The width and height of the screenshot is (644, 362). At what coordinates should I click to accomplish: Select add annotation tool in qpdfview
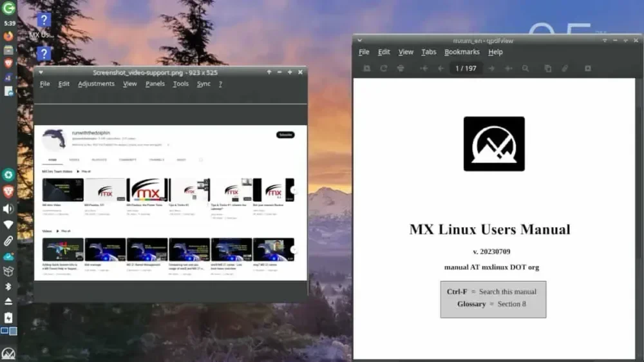(x=565, y=69)
